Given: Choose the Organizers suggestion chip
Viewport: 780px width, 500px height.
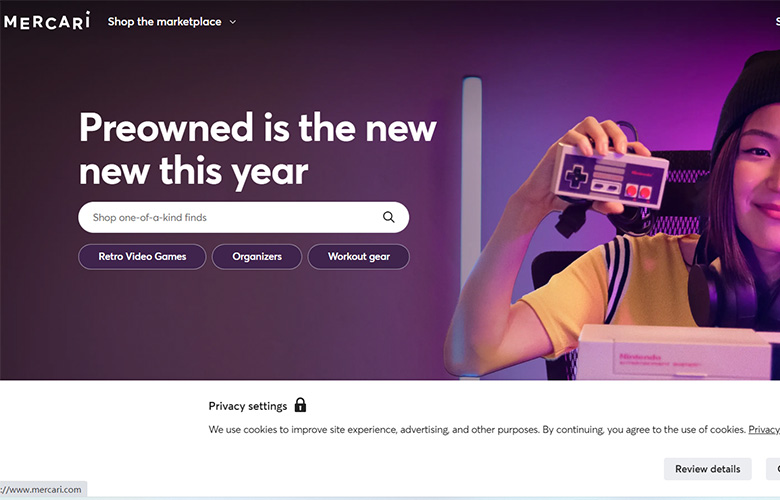Looking at the screenshot, I should pyautogui.click(x=257, y=257).
